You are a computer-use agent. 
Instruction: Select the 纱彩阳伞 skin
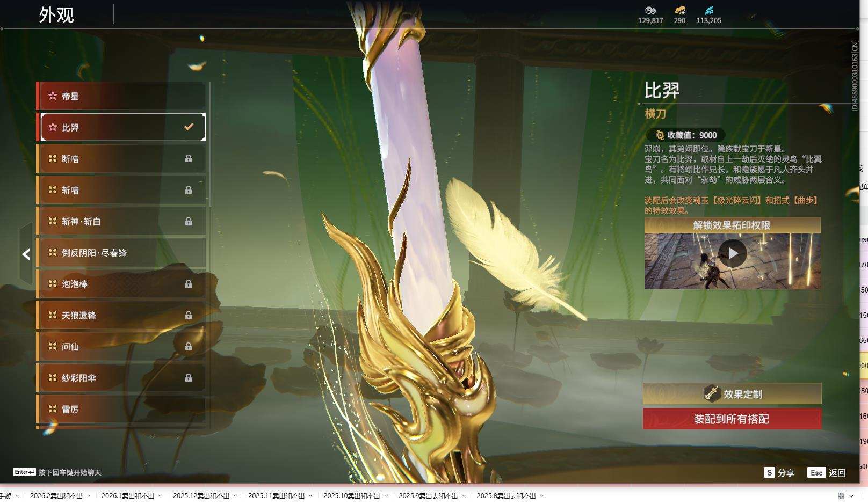tap(121, 378)
